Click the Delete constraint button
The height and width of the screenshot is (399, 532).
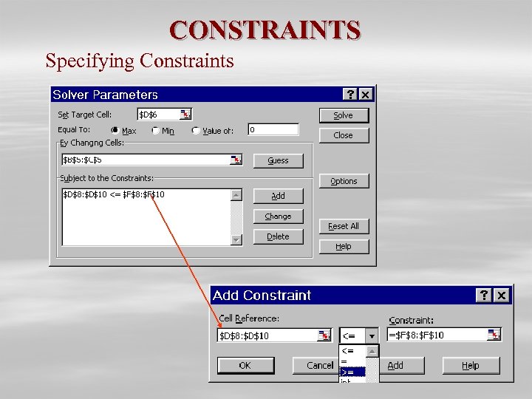click(x=279, y=236)
